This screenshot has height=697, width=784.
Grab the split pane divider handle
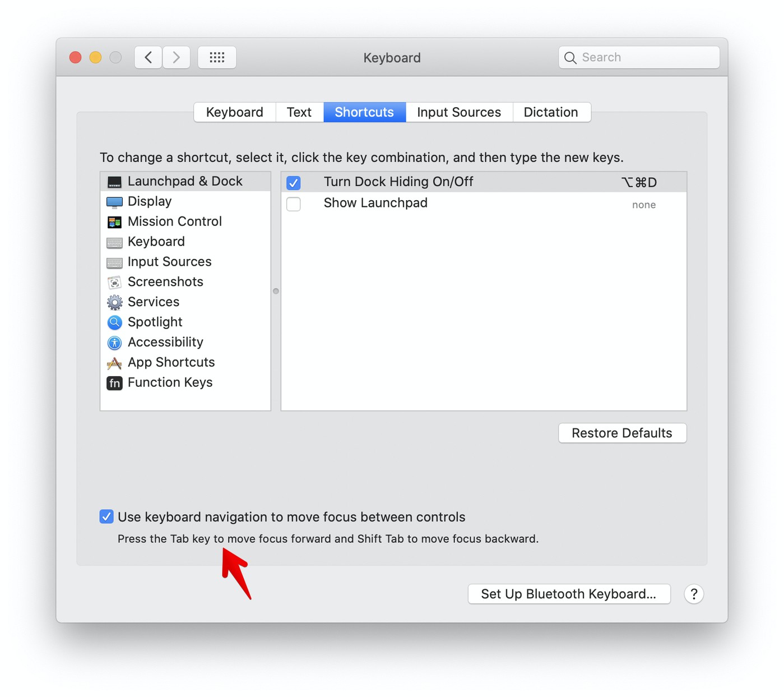276,291
